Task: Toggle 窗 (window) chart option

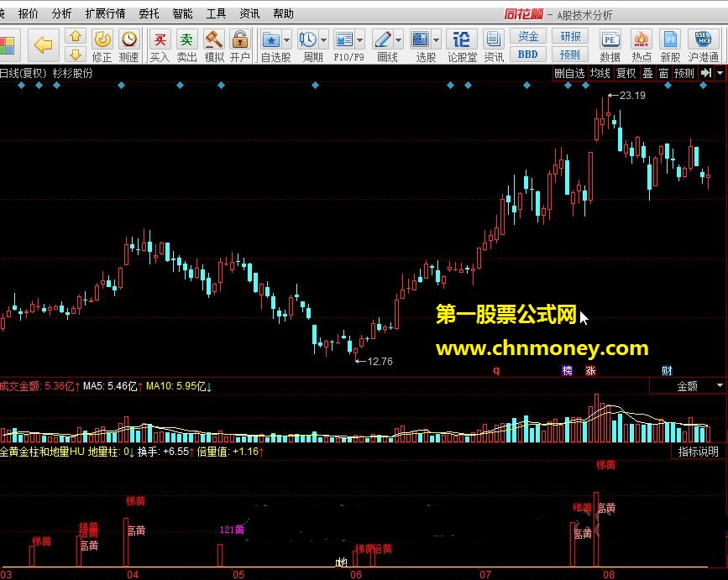Action: point(663,73)
